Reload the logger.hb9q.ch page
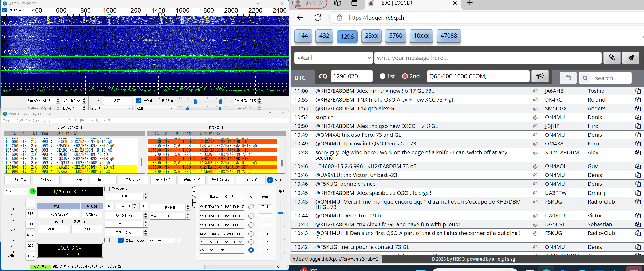The width and height of the screenshot is (644, 271). pyautogui.click(x=318, y=18)
